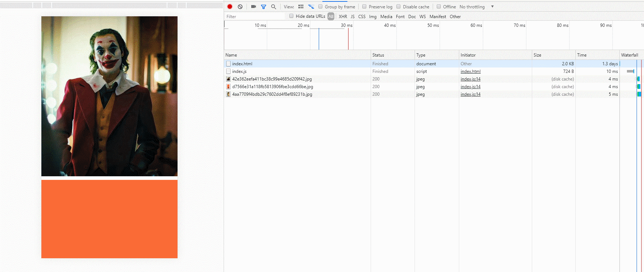
Task: Check the Disable cache option
Action: pyautogui.click(x=398, y=7)
